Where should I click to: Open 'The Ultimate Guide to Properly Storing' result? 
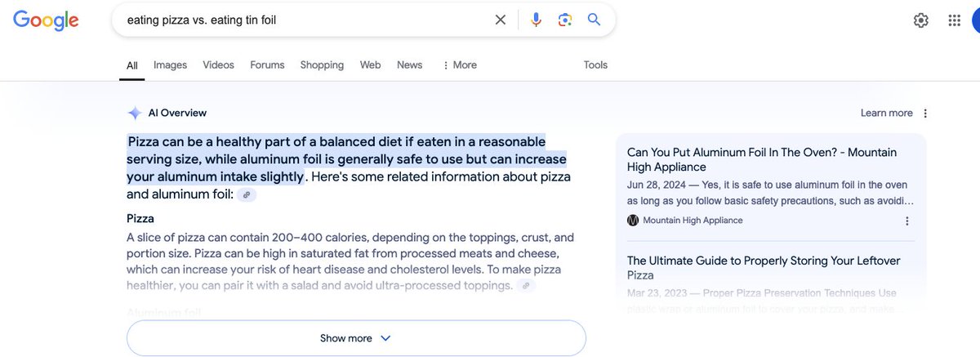(x=764, y=268)
